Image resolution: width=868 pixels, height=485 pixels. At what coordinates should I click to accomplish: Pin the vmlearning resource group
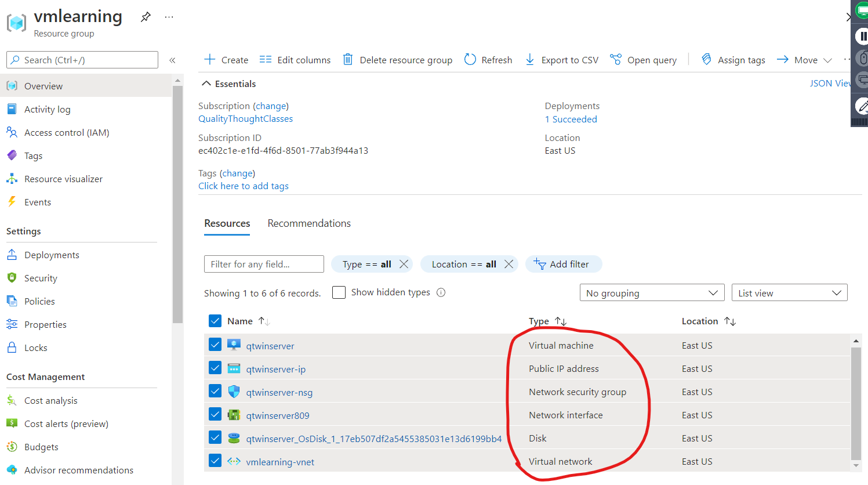coord(146,17)
